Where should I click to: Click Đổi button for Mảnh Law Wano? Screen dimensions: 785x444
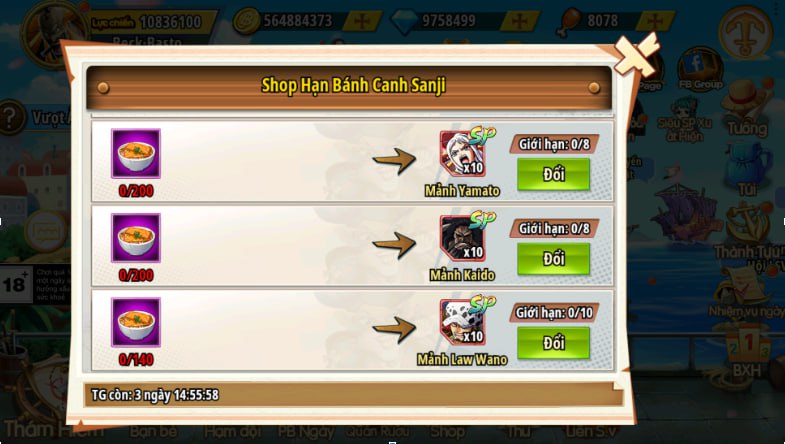(553, 343)
